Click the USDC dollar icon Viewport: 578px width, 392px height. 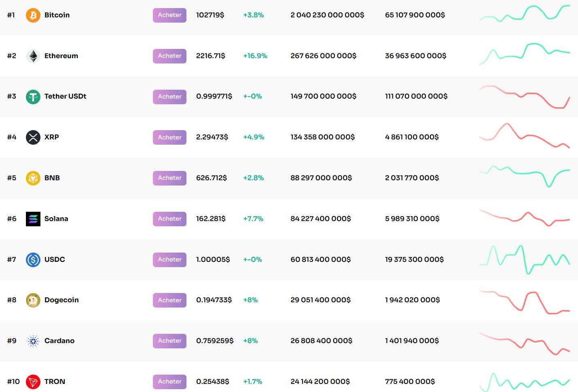click(x=33, y=259)
